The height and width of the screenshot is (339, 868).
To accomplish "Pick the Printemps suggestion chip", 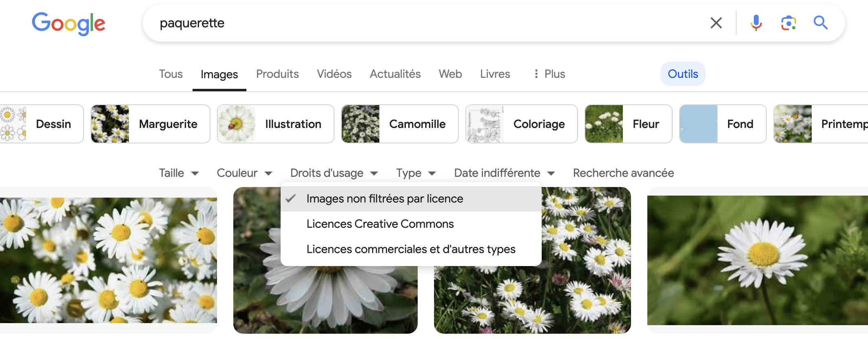I will (x=821, y=124).
